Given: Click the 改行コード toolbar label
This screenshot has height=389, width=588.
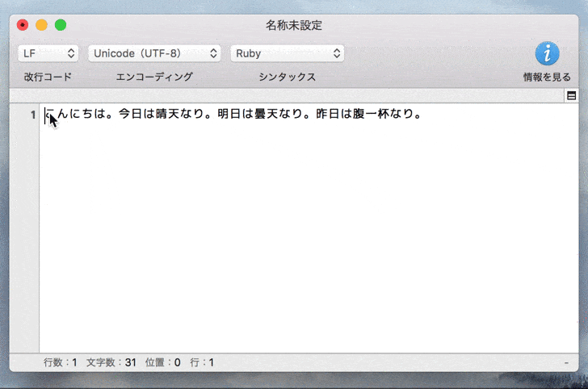Looking at the screenshot, I should tap(48, 77).
